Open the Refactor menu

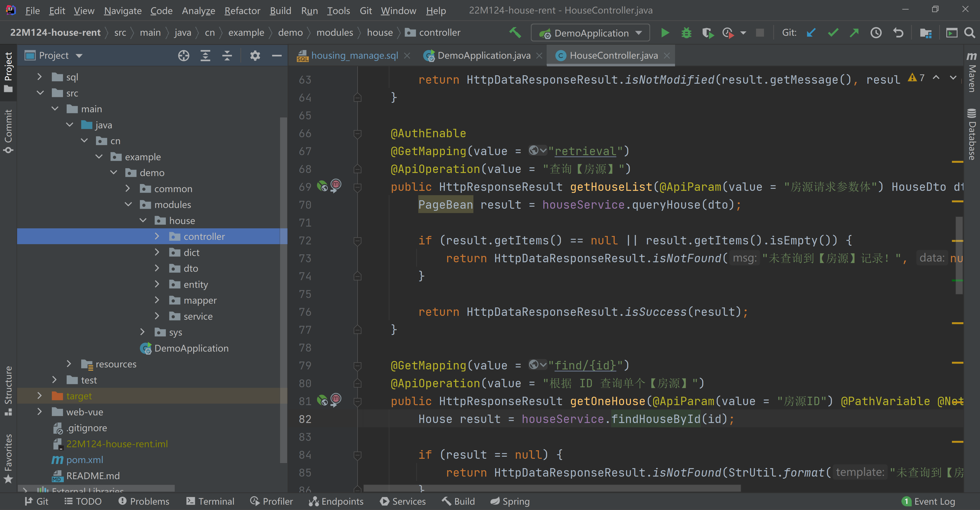pyautogui.click(x=242, y=11)
